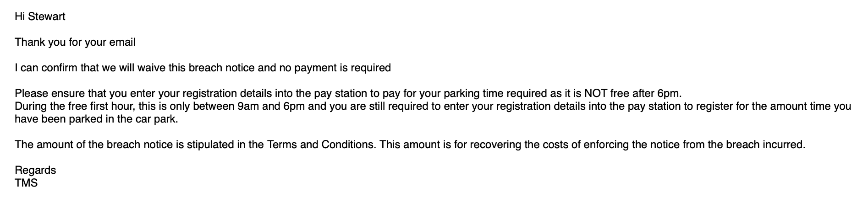Click the line 'Thank you for your email'
Viewport: 868px width, 214px height.
click(x=75, y=43)
